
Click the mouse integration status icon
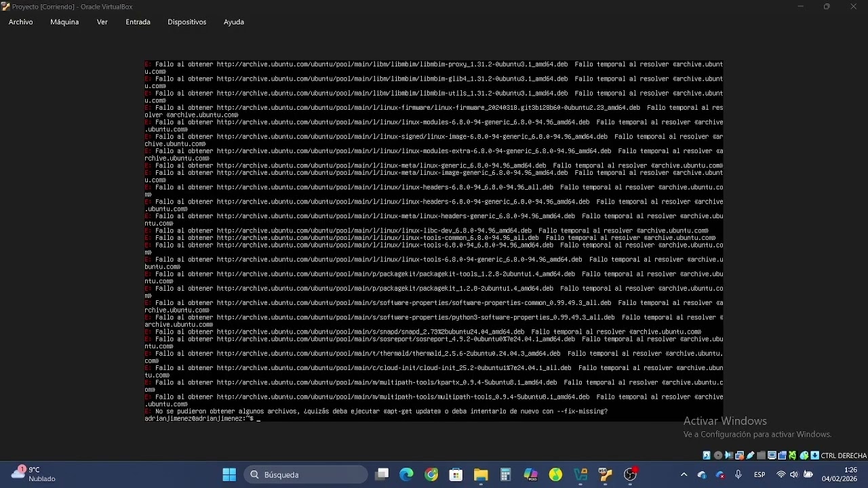pos(804,455)
